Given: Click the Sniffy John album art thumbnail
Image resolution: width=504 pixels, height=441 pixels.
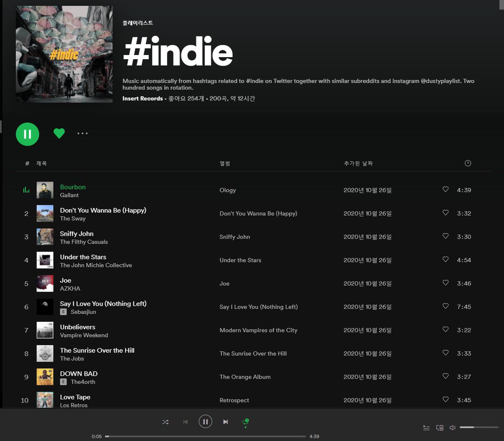Looking at the screenshot, I should 45,236.
